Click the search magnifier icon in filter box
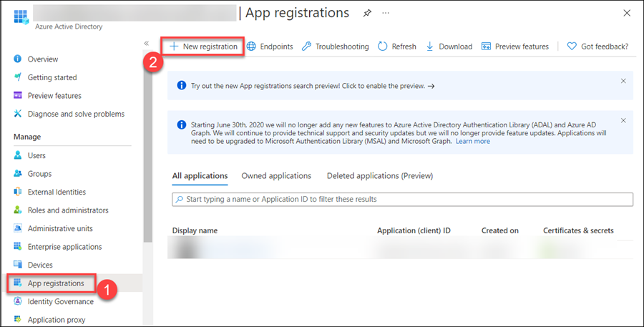 coord(179,199)
